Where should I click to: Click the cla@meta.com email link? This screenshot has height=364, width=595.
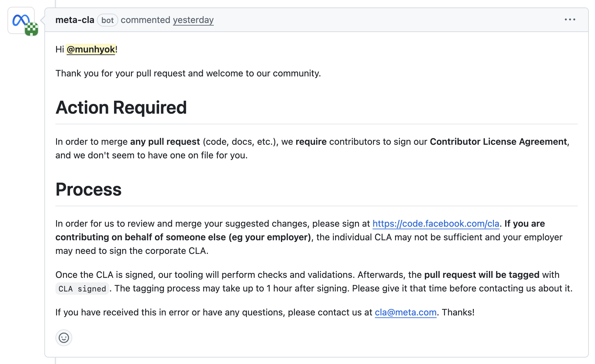point(405,312)
